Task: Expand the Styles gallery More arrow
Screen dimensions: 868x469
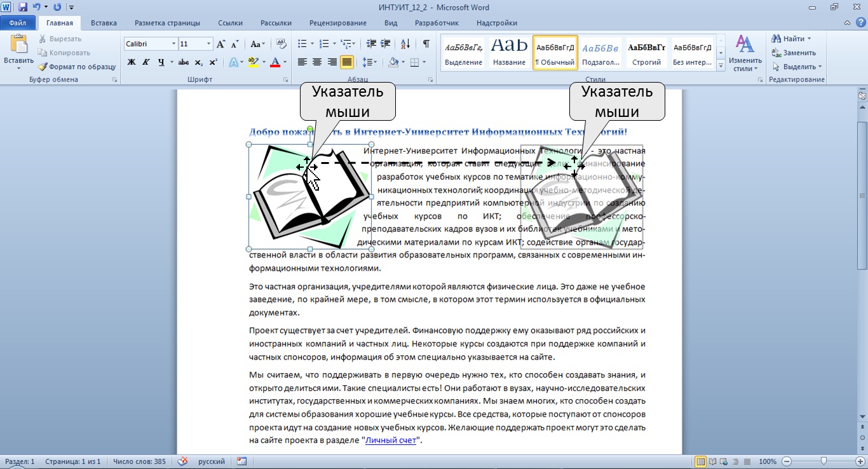Action: click(x=721, y=65)
